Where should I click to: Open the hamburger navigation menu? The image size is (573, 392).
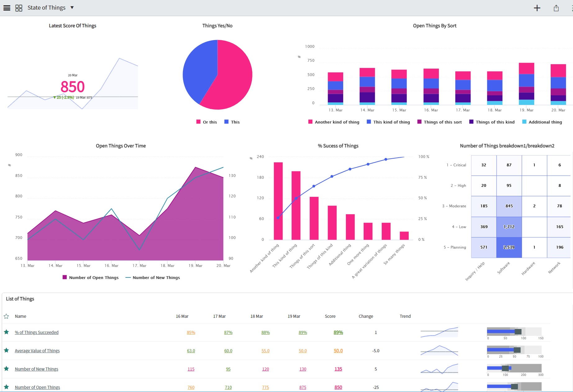point(7,8)
